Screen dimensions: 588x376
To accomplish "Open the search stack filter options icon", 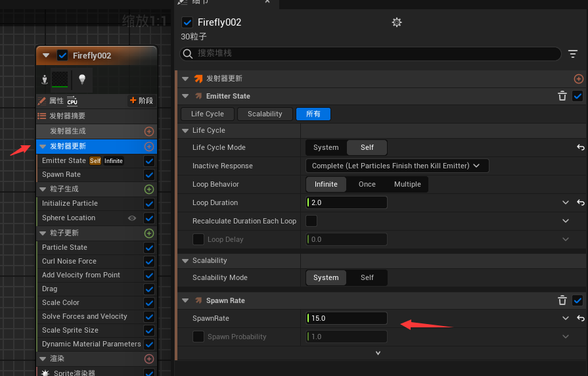I will pos(573,54).
